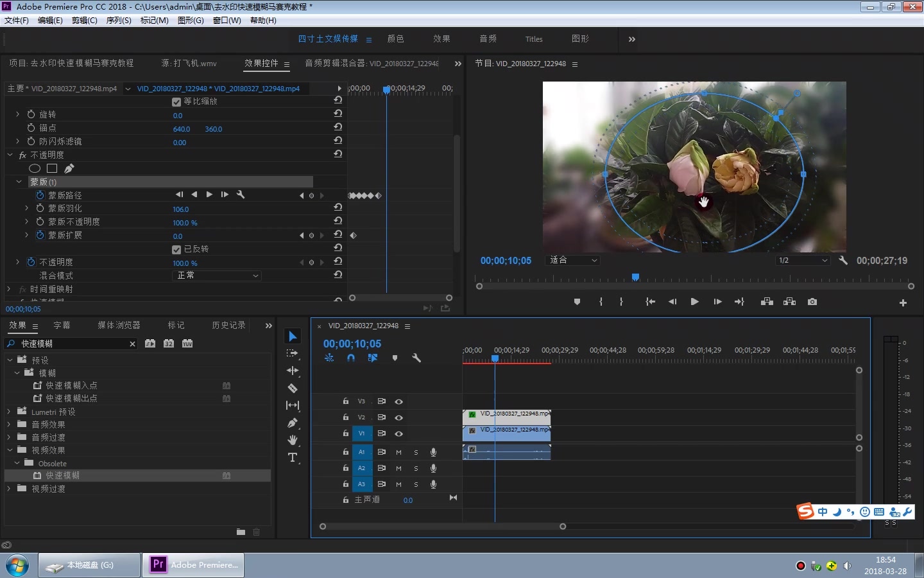Expand Lumetri 预设 folder

coord(9,412)
